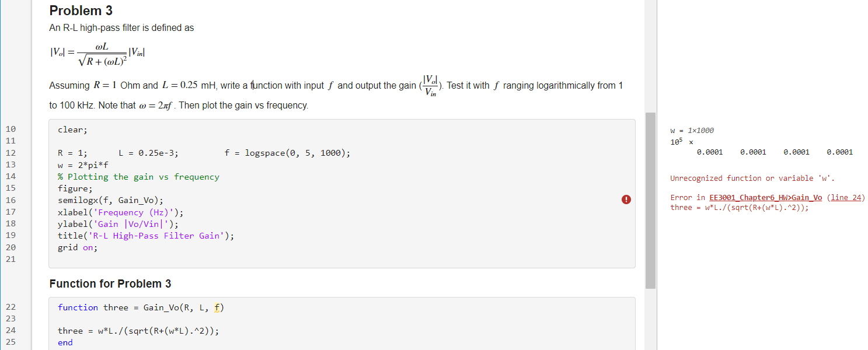868x350 pixels.
Task: Click line number 22 in the gutter
Action: point(10,307)
